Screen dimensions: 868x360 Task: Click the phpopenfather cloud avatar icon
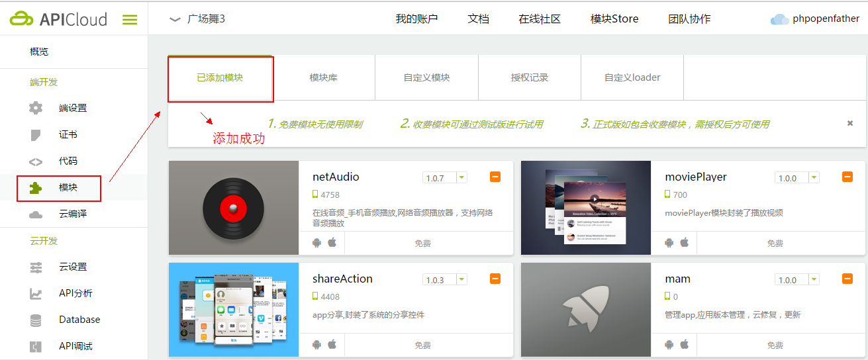[779, 19]
